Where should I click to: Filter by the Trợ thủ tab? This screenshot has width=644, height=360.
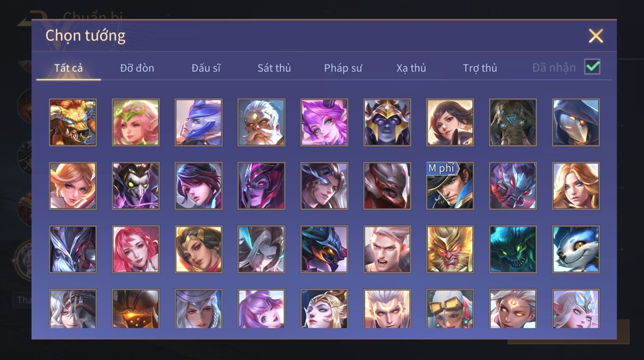pos(480,68)
